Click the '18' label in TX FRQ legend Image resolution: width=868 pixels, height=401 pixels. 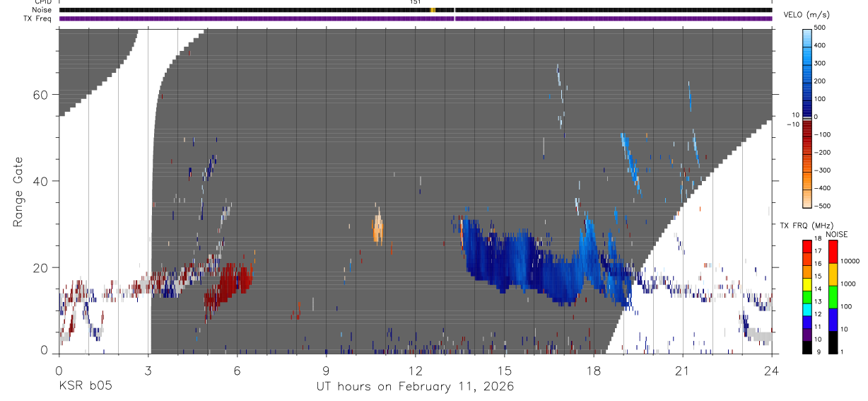click(819, 240)
